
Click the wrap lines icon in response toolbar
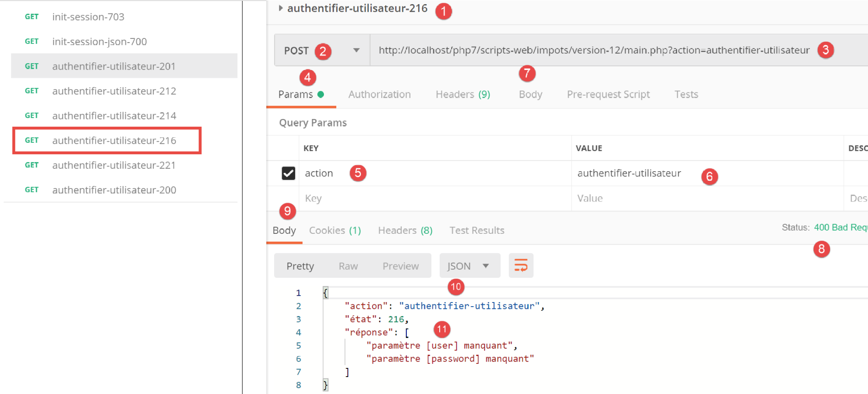tap(521, 265)
